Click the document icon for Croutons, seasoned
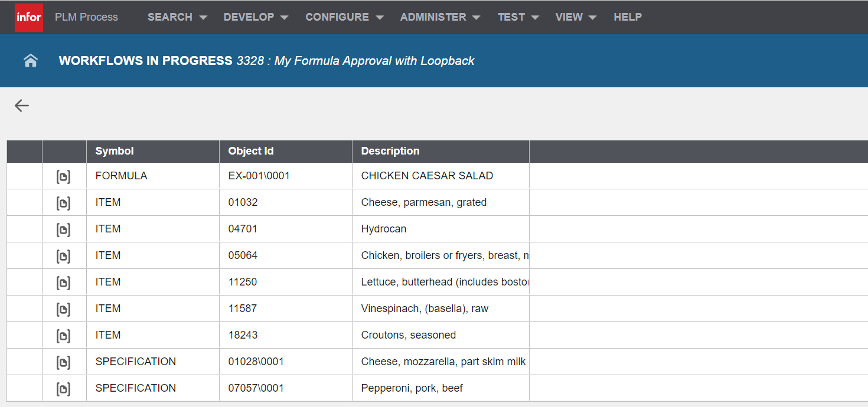868x407 pixels. [63, 336]
